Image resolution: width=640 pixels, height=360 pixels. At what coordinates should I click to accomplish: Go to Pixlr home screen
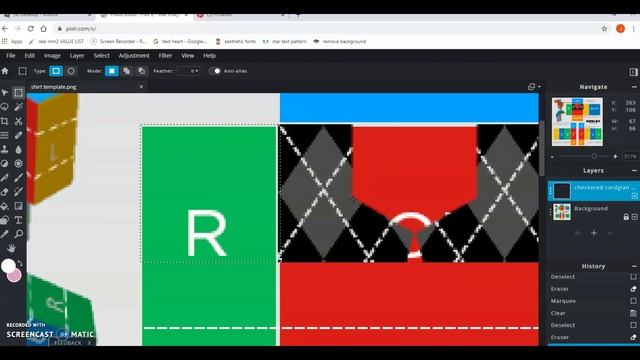coord(5,71)
